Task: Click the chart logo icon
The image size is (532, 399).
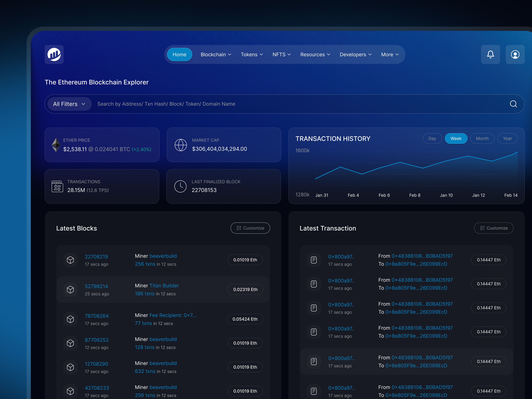Action: [x=54, y=54]
